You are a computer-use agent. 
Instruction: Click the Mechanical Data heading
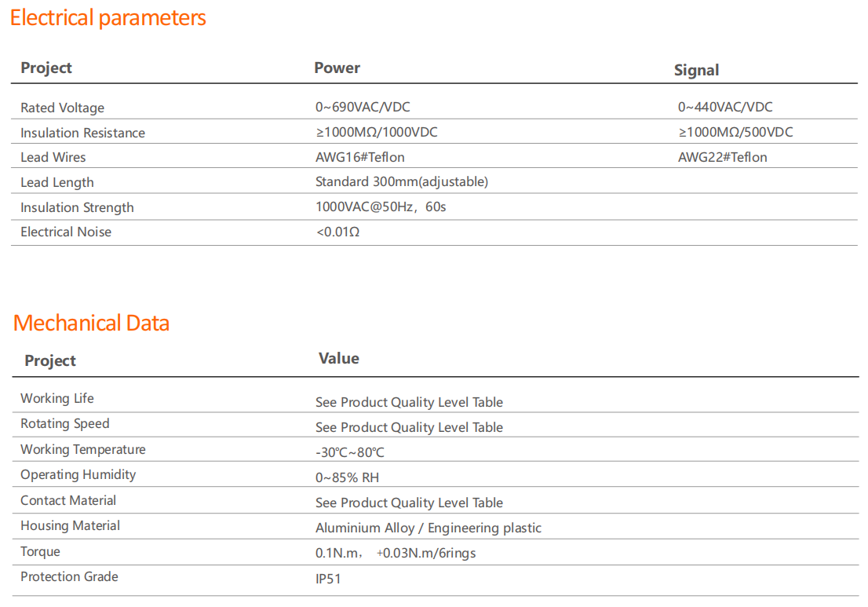click(x=91, y=323)
